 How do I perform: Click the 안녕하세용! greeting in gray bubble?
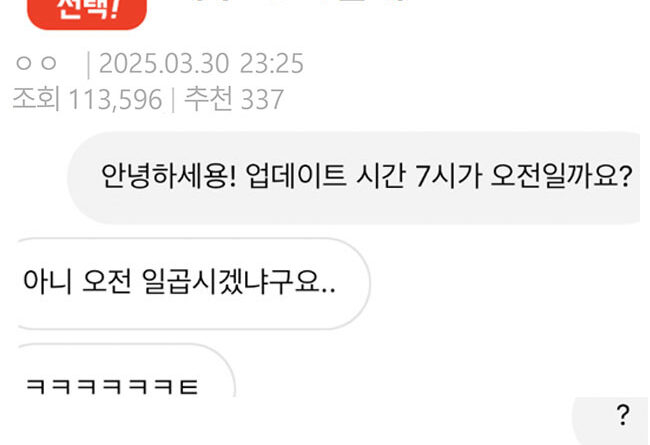[x=169, y=176]
